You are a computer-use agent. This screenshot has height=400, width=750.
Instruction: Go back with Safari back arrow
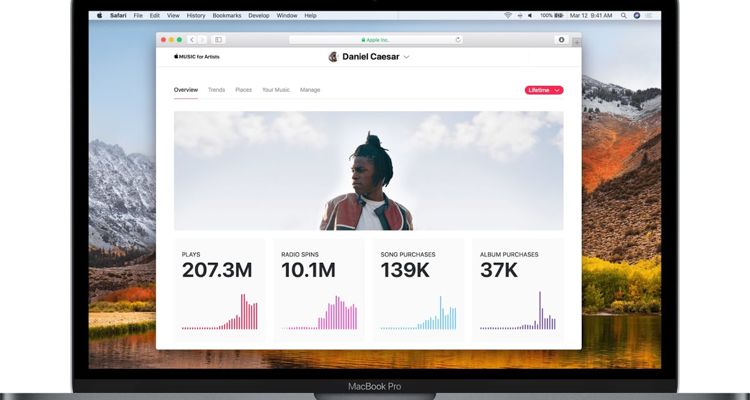(192, 40)
